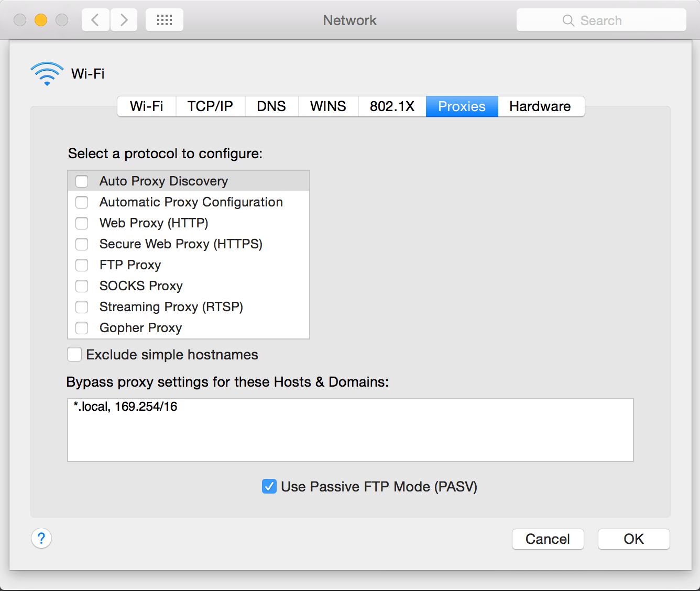This screenshot has width=700, height=591.
Task: Switch to the Hardware tab
Action: (x=540, y=106)
